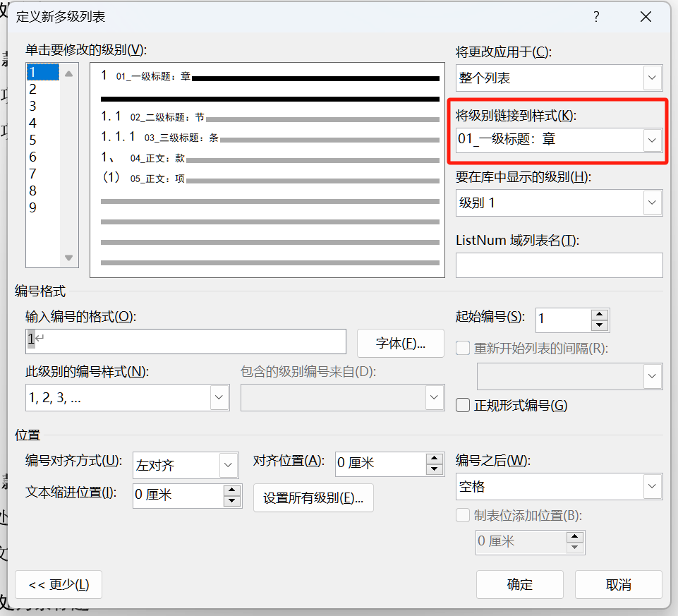Decrease 对齐位置 value with down arrow
Viewport: 678px width, 616px height.
(435, 469)
